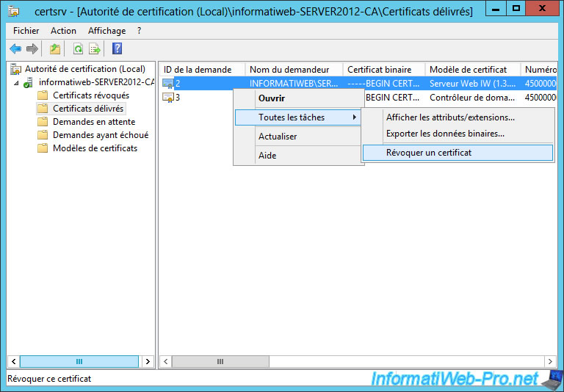This screenshot has width=564, height=392.
Task: Select Exporter les données binaires option
Action: pyautogui.click(x=445, y=134)
